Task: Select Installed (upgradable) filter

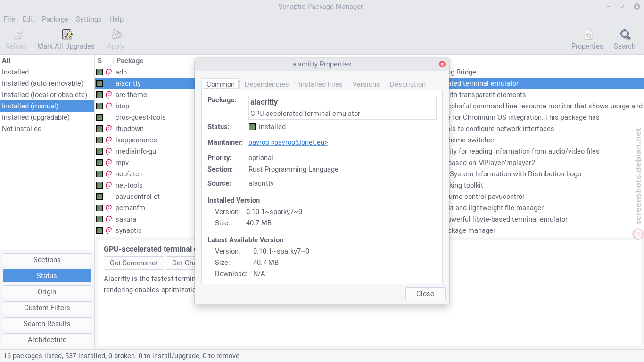Action: 47,117
